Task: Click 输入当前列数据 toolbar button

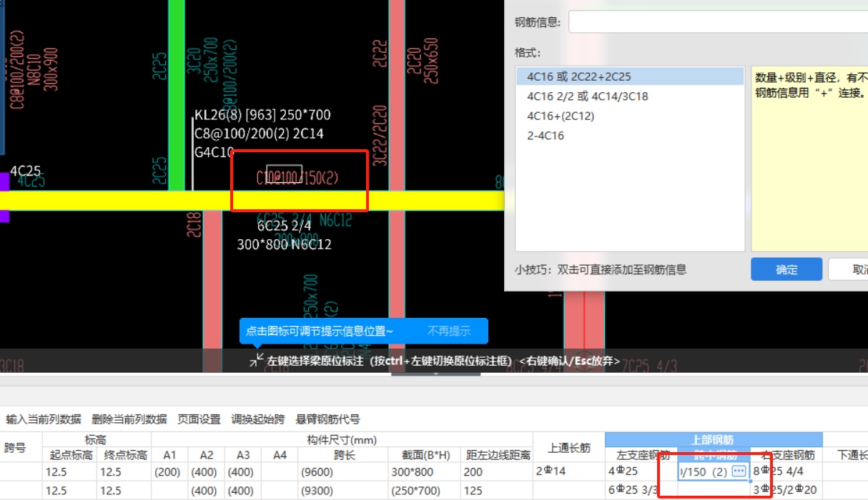Action: (x=44, y=419)
